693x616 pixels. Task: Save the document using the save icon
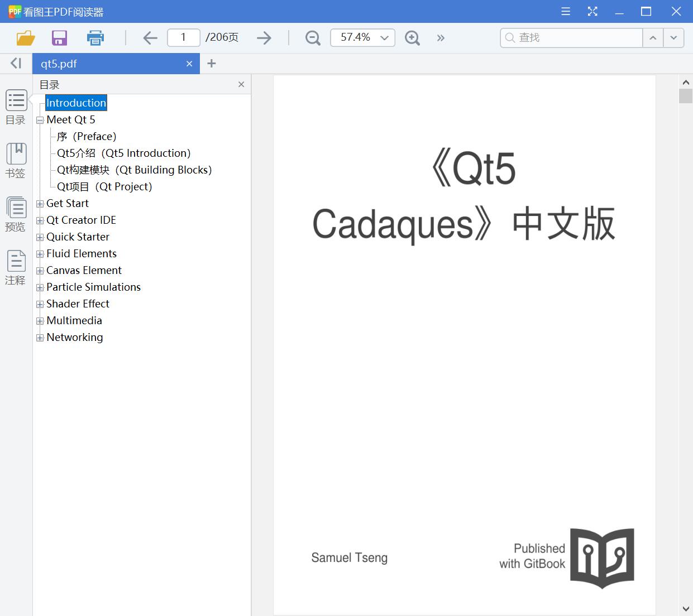(x=59, y=37)
